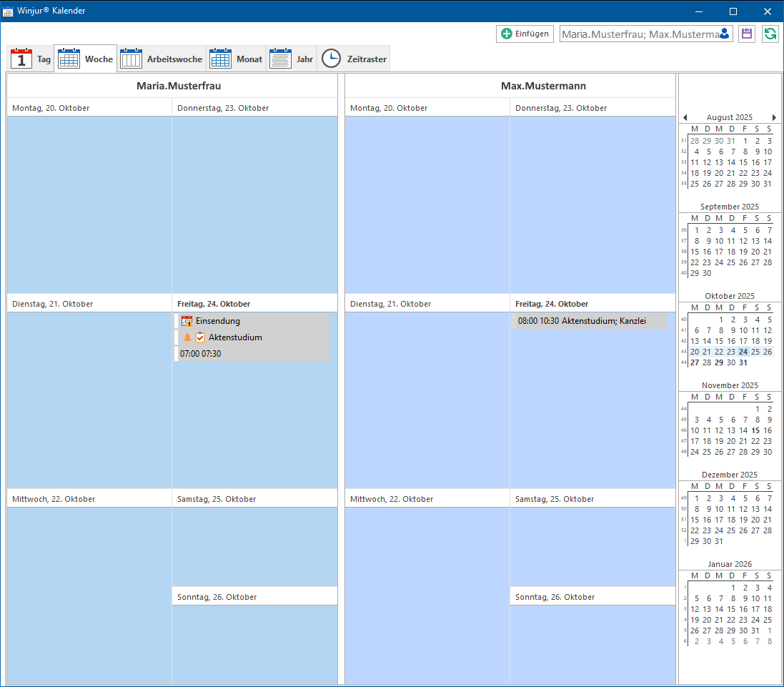Click the August 2025 month title

click(729, 117)
